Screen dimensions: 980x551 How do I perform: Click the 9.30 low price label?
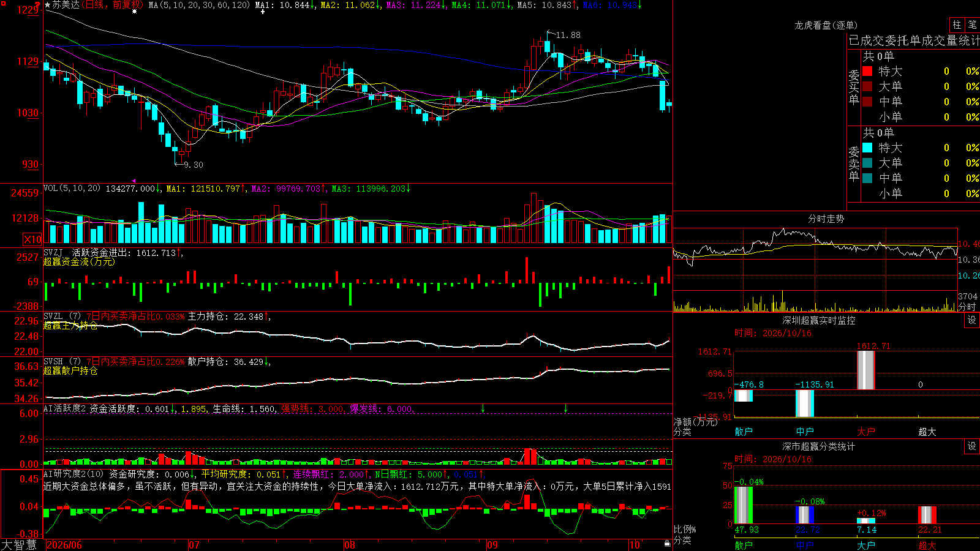(194, 165)
